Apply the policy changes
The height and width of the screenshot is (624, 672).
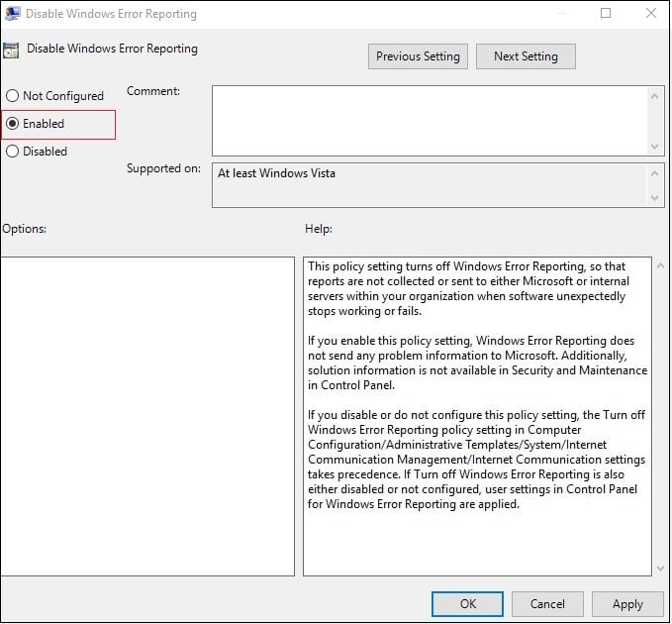(x=627, y=604)
